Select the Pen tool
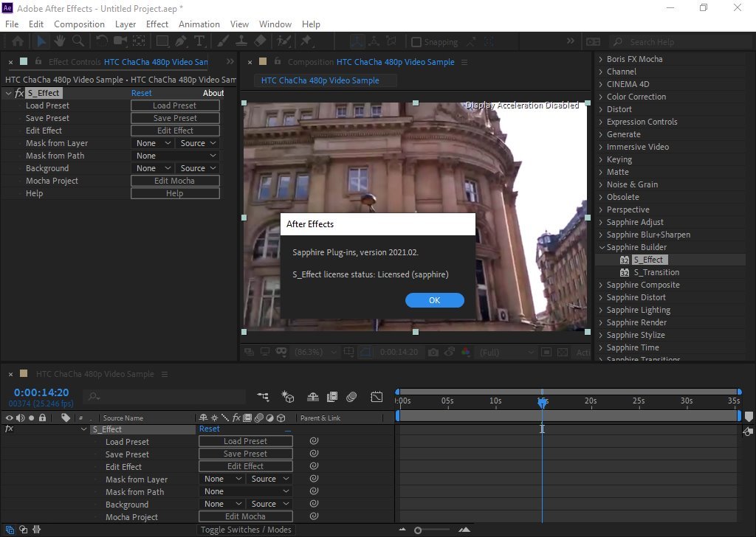The height and width of the screenshot is (537, 756). [181, 41]
